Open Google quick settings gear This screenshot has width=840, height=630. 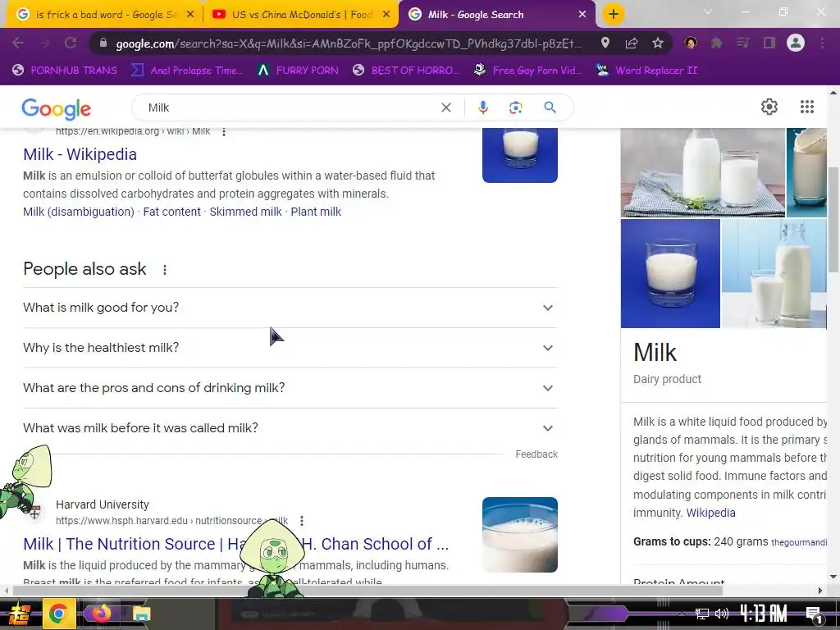tap(769, 107)
